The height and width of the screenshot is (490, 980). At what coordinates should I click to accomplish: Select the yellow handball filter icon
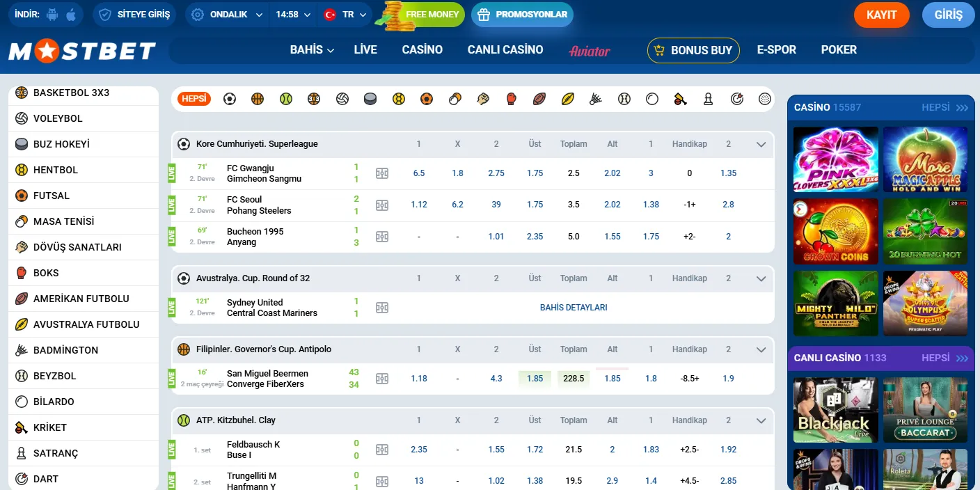[398, 99]
